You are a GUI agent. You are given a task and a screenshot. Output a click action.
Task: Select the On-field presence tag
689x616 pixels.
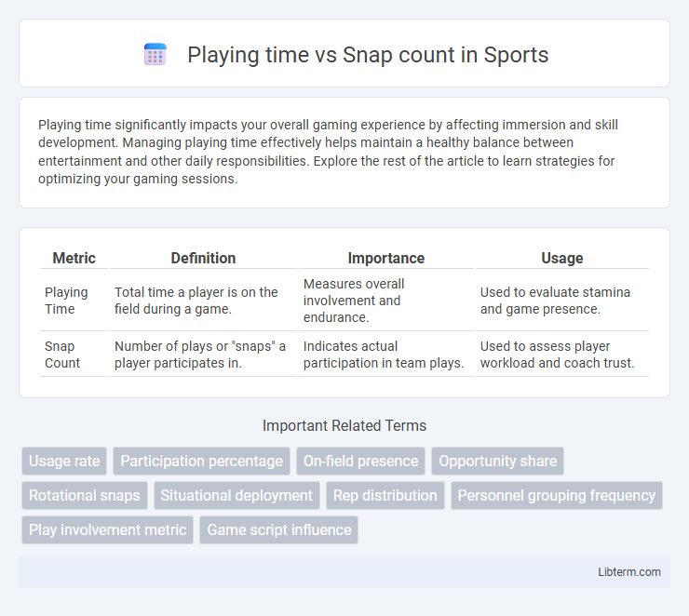click(360, 461)
